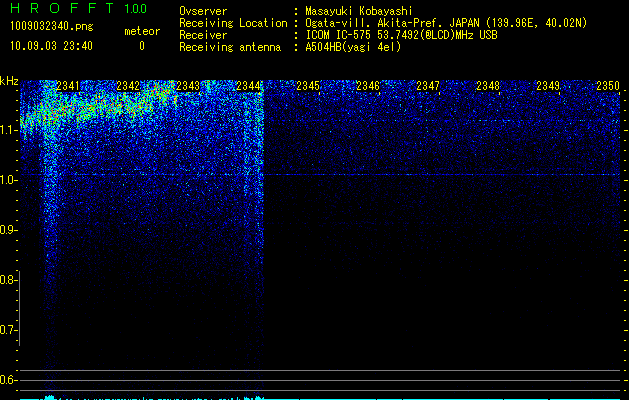This screenshot has height=400, width=629.
Task: Click the 2349 time marker
Action: (548, 86)
